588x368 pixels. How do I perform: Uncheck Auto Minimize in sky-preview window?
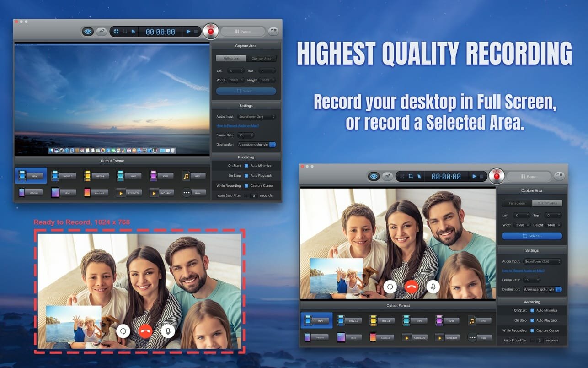(x=246, y=166)
